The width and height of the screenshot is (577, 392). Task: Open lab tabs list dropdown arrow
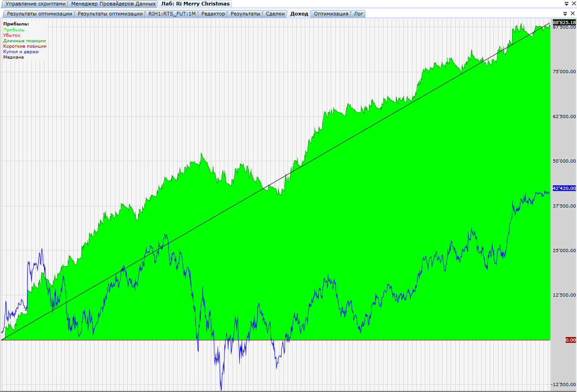[x=566, y=14]
